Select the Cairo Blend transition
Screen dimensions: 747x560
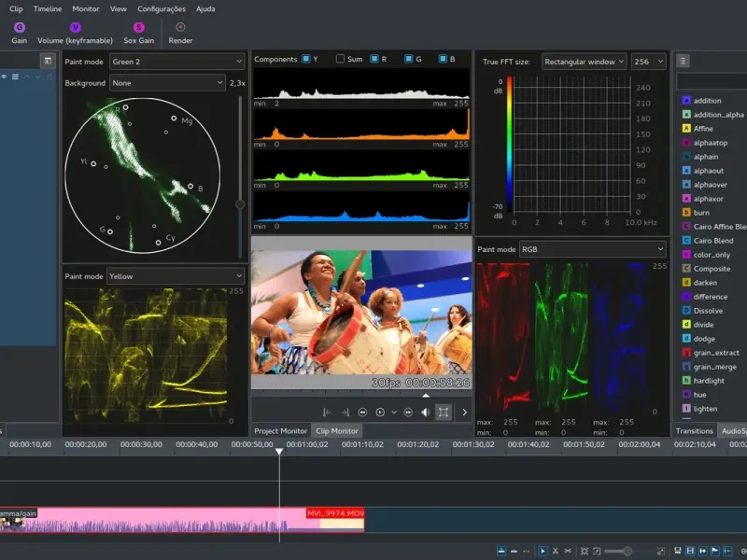click(712, 241)
